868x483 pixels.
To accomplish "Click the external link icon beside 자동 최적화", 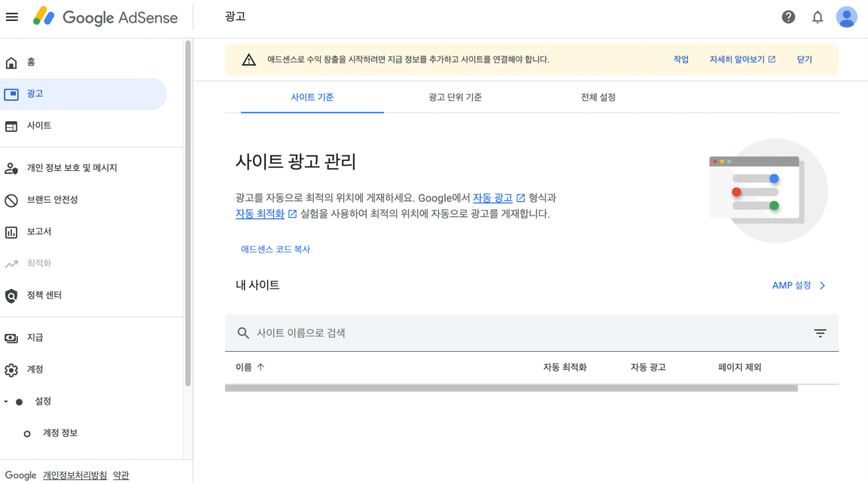I will [x=292, y=214].
